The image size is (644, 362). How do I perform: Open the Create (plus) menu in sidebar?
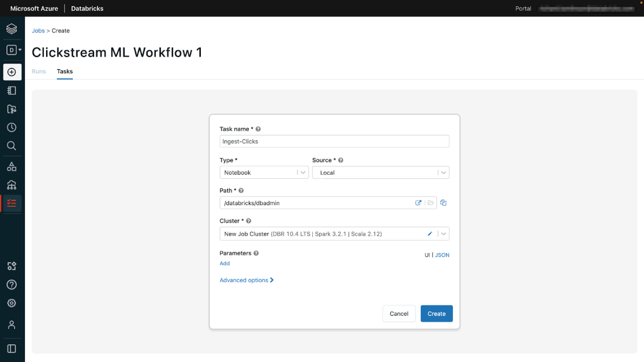click(x=12, y=72)
